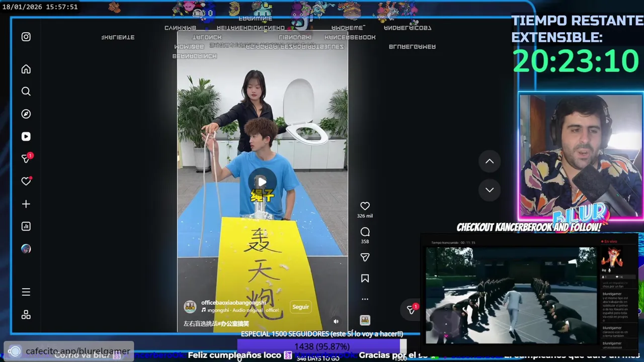Like the reel with the heart icon
Screen dimensions: 644x362
pos(365,206)
